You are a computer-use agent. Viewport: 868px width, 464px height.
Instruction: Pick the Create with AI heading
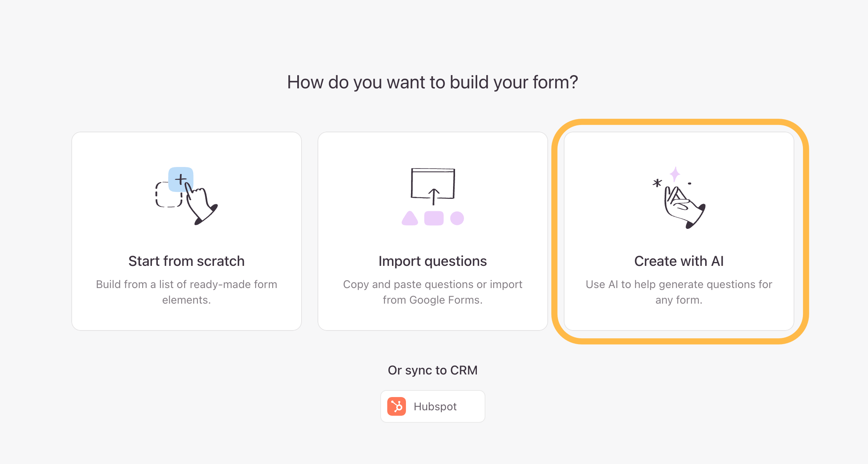point(679,261)
